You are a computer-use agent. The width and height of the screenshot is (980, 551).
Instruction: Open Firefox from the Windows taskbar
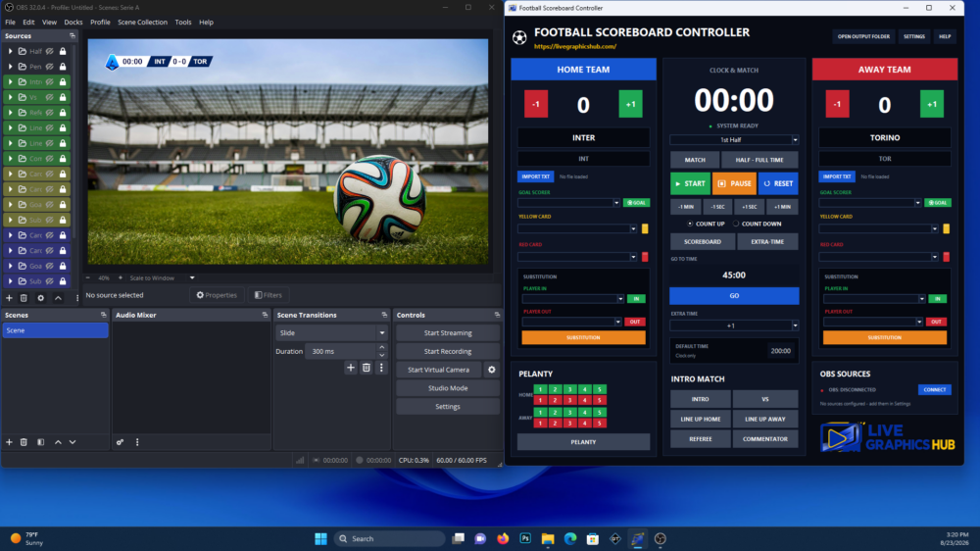[x=503, y=538]
